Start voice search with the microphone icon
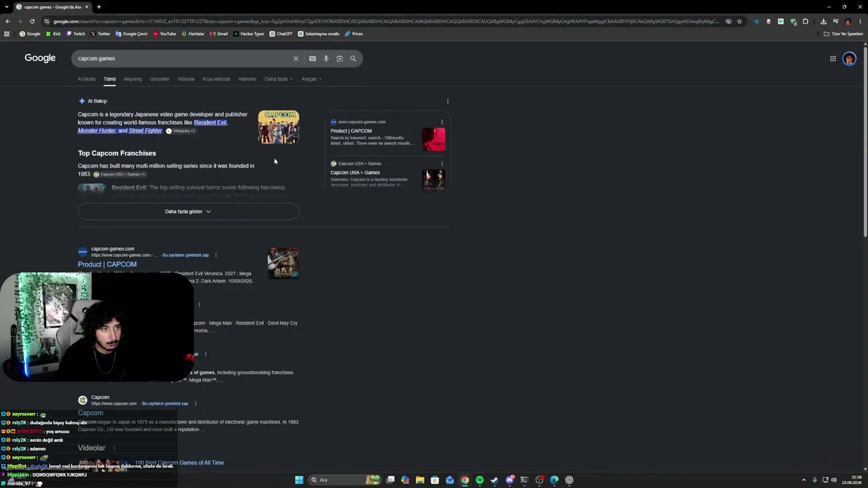The width and height of the screenshot is (868, 488). (x=326, y=58)
